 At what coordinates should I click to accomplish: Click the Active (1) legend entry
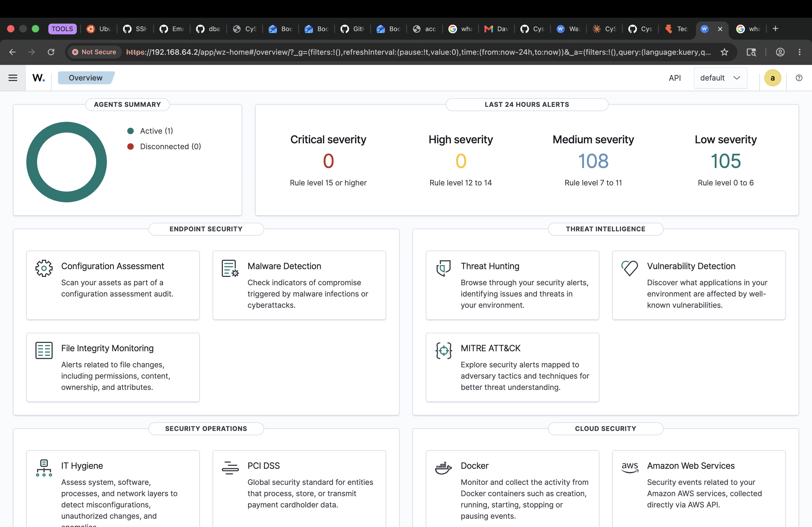click(x=157, y=131)
